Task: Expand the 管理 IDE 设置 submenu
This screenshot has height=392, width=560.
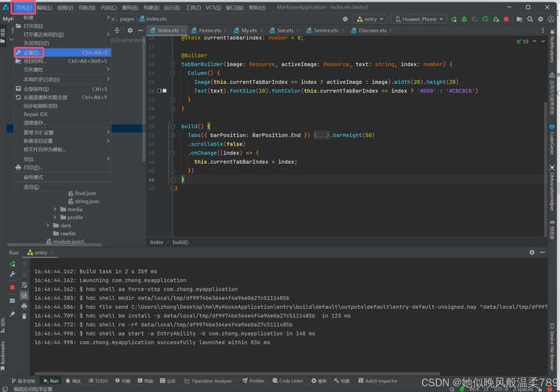Action: point(62,132)
